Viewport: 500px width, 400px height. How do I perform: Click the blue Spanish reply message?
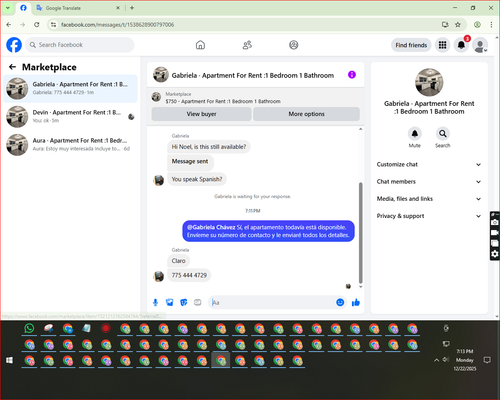coord(268,231)
